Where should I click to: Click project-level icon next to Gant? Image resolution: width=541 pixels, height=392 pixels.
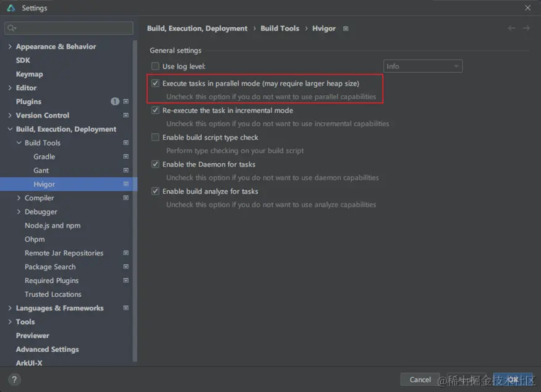pyautogui.click(x=126, y=170)
